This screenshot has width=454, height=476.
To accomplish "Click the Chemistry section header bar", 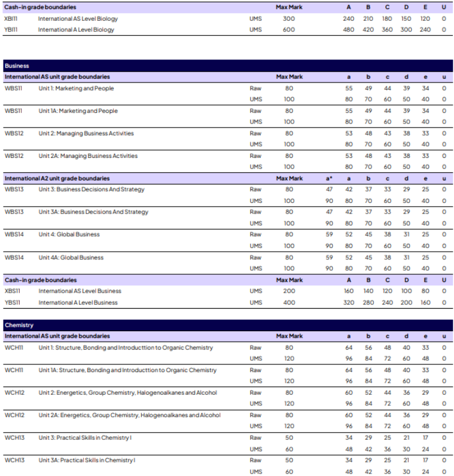I will [x=227, y=325].
